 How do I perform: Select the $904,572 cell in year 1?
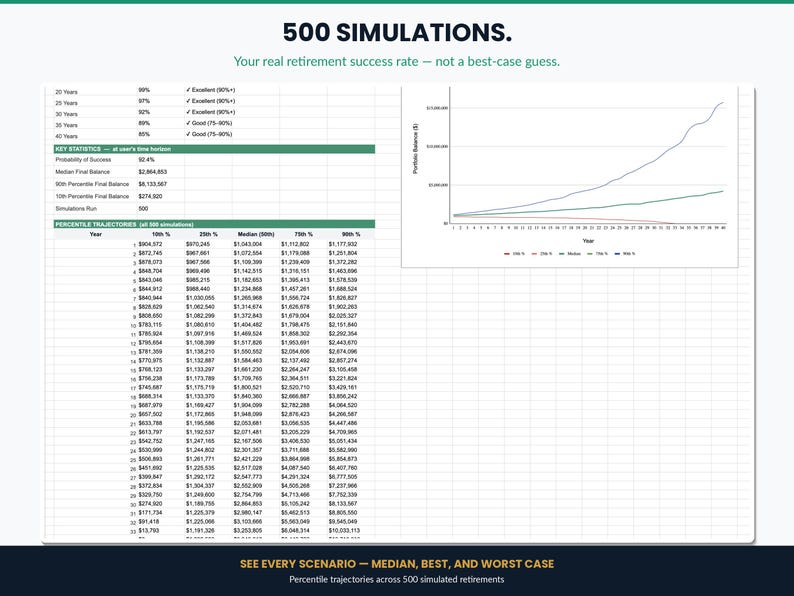[150, 244]
